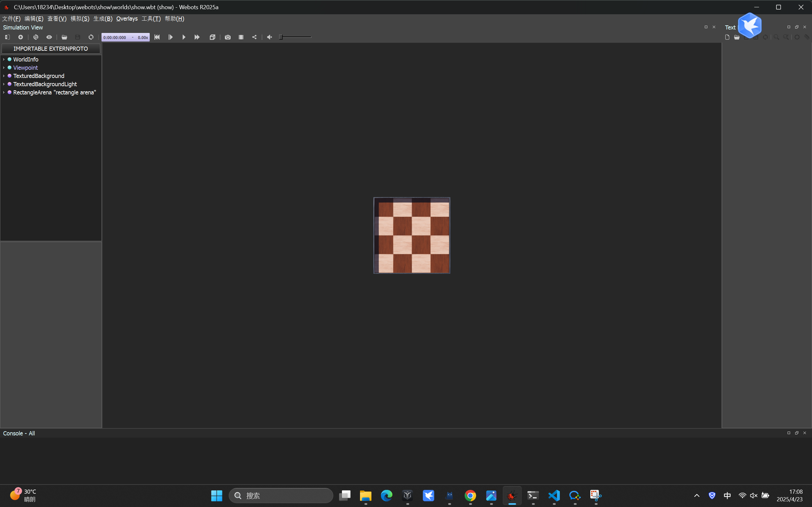Toggle 3D rendering with the cube icon
Viewport: 812px width, 507px height.
tap(213, 37)
